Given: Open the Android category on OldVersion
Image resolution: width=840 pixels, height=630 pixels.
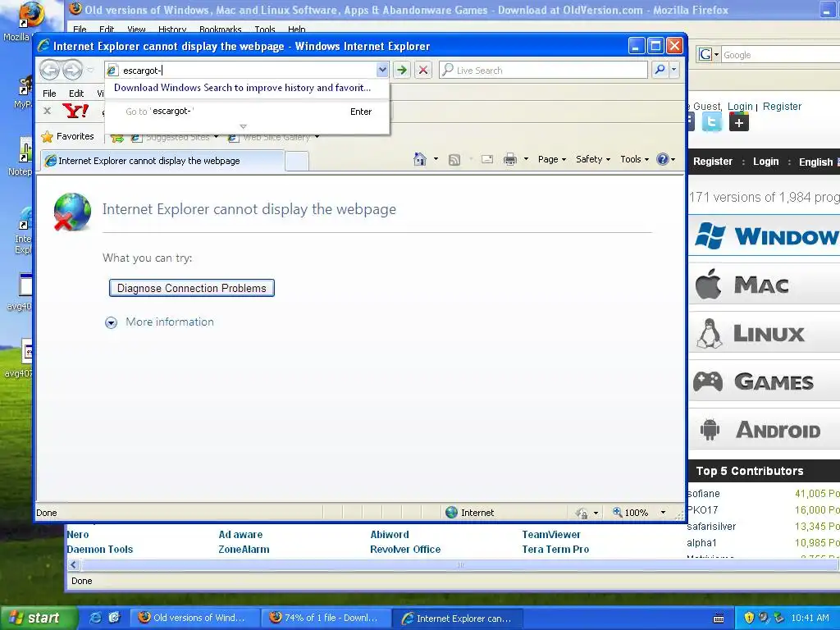Looking at the screenshot, I should point(765,430).
